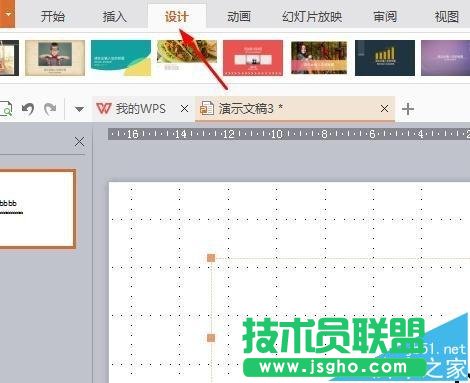Expand the quick access toolbar dropdown arrow

(79, 109)
